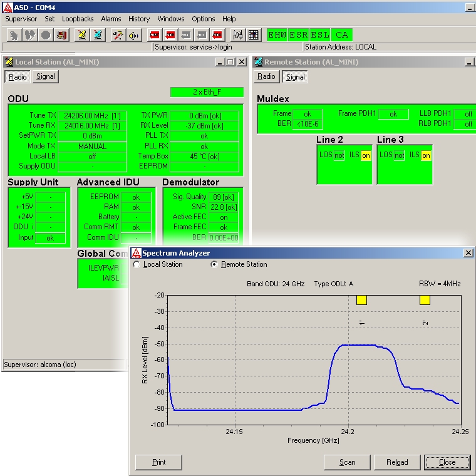Switch to Signal tab in Local Station
476x476 pixels.
pos(46,76)
